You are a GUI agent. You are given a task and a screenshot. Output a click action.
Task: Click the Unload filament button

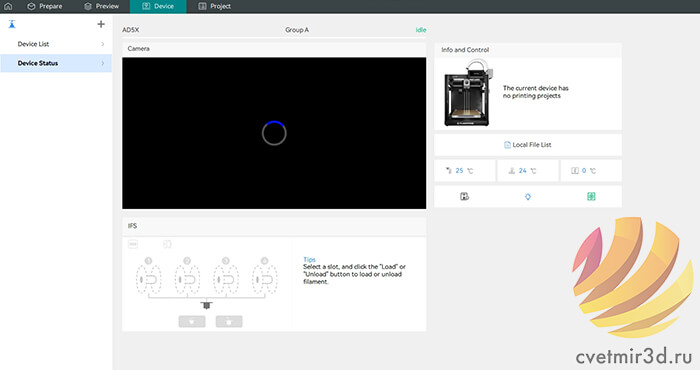pyautogui.click(x=229, y=321)
